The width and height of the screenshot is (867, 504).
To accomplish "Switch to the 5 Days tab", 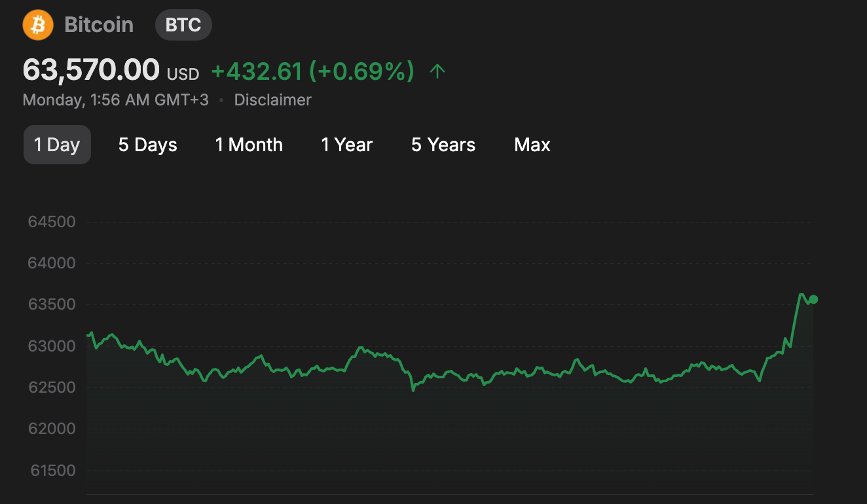I will point(148,145).
